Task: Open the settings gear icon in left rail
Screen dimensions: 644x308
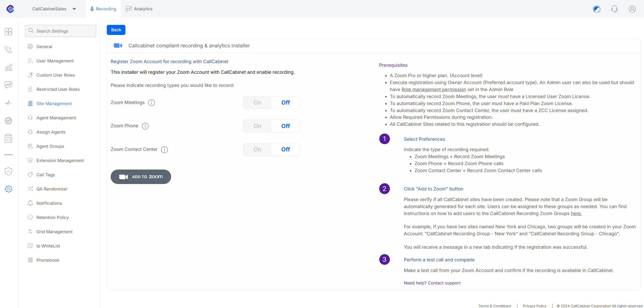Action: 9,189
